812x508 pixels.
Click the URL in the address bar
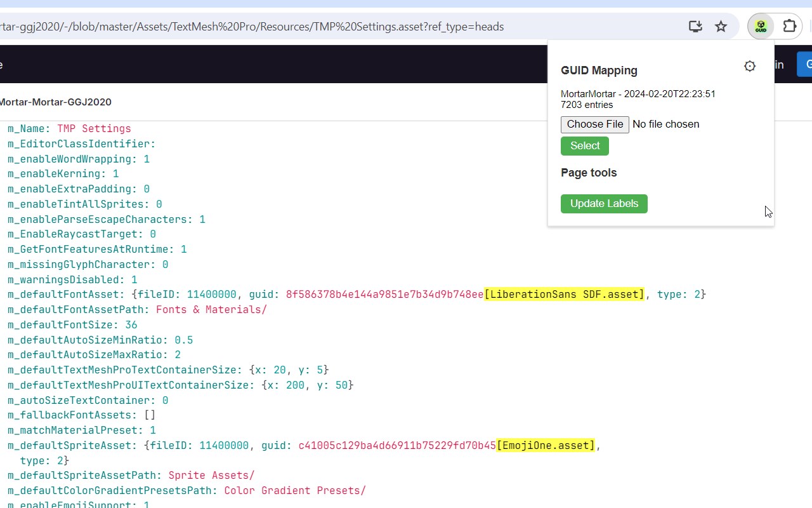point(252,27)
